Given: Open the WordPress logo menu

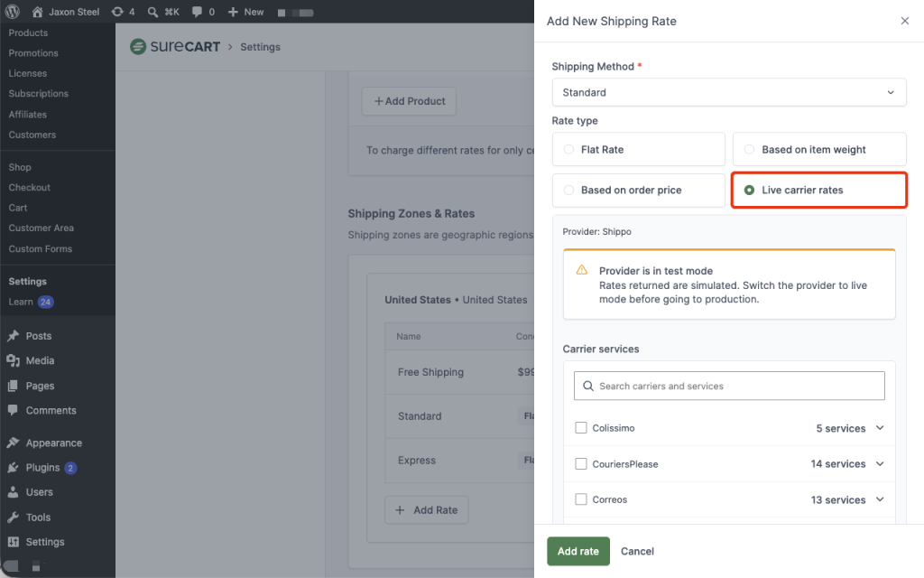Looking at the screenshot, I should [x=13, y=12].
